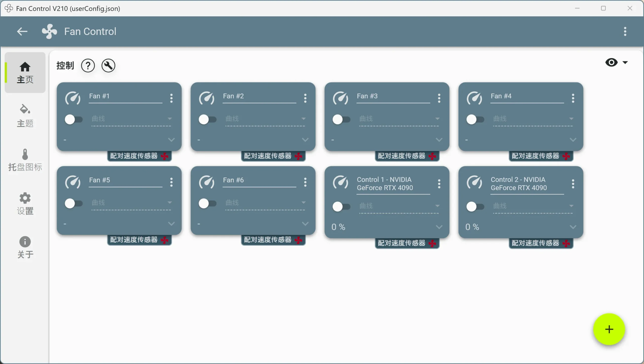Click the back arrow in header
Image resolution: width=644 pixels, height=364 pixels.
point(22,31)
